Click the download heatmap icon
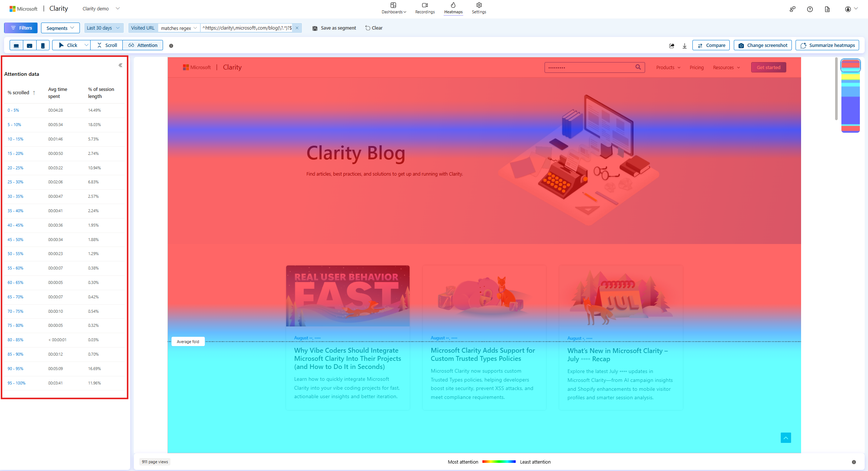 685,45
